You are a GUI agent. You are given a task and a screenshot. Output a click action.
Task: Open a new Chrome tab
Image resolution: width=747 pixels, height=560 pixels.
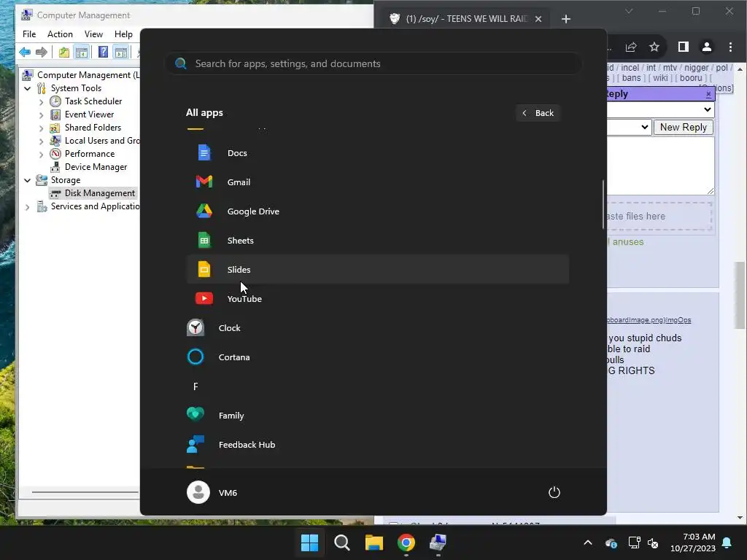pyautogui.click(x=566, y=18)
